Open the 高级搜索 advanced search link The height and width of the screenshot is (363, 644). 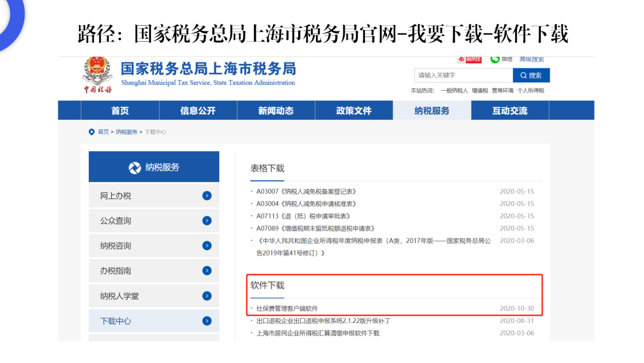531,59
